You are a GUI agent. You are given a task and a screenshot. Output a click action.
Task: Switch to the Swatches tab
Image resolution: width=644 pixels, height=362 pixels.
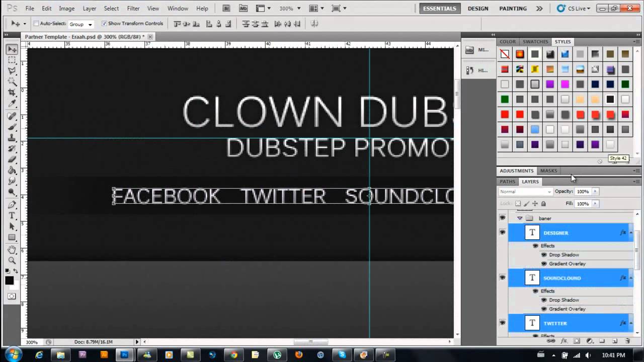[x=535, y=42]
